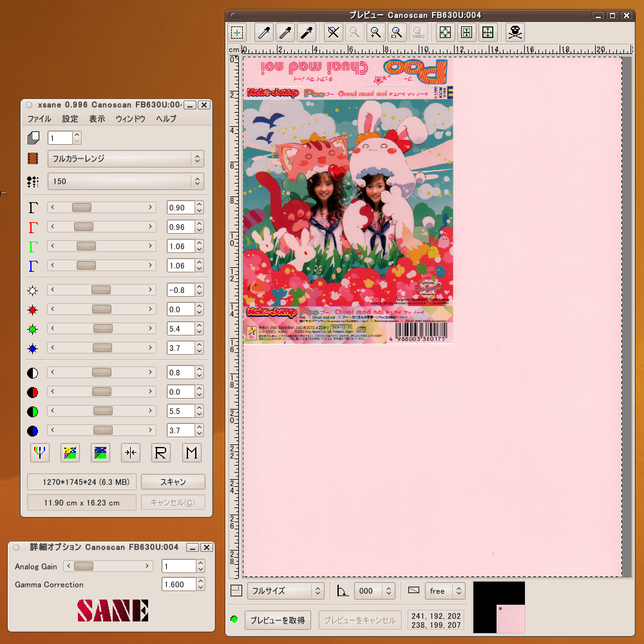Open the 000 rotation dropdown
This screenshot has height=644, width=644.
(375, 591)
